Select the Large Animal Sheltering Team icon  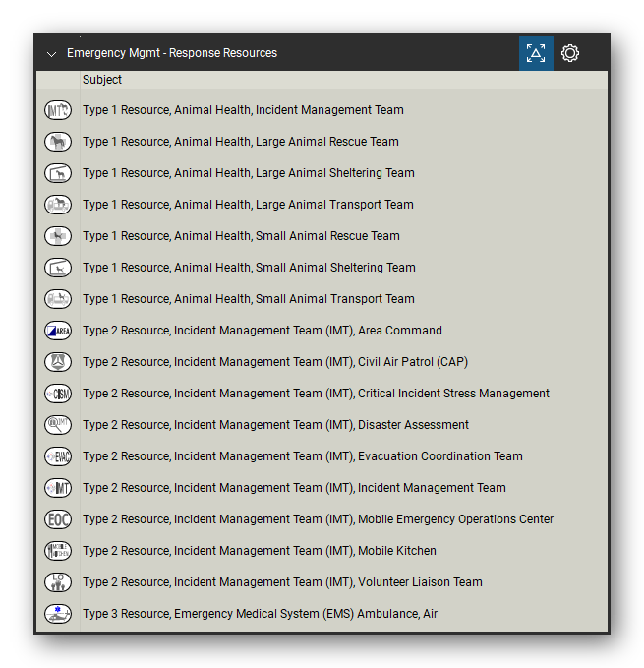pos(58,173)
